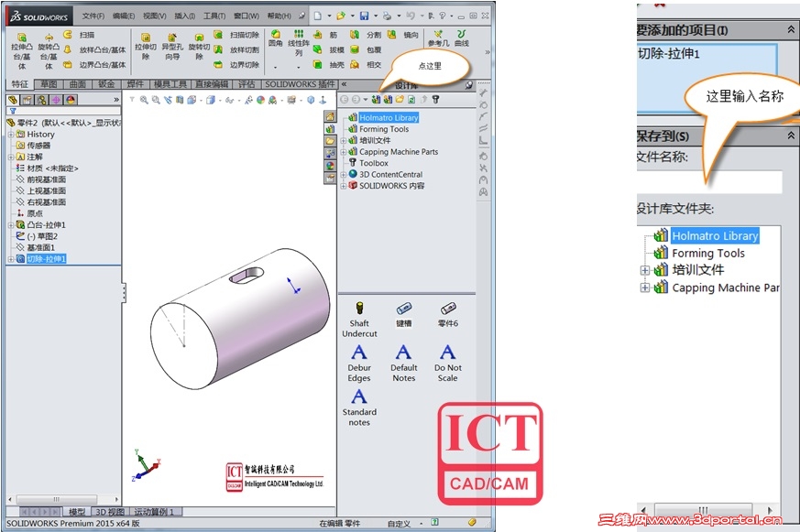Open the 插入(I) menu
The width and height of the screenshot is (800, 532).
click(x=184, y=16)
